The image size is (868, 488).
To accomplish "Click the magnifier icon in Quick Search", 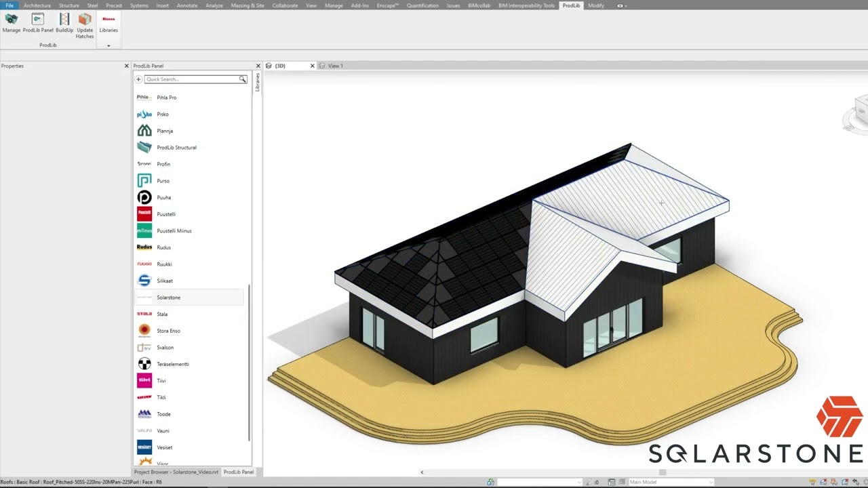I will pos(242,79).
